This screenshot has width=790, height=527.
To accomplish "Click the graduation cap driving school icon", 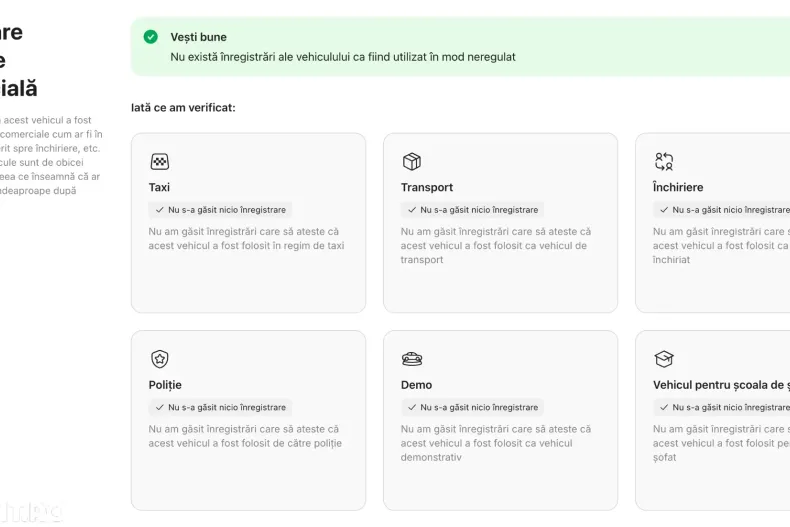I will [664, 359].
